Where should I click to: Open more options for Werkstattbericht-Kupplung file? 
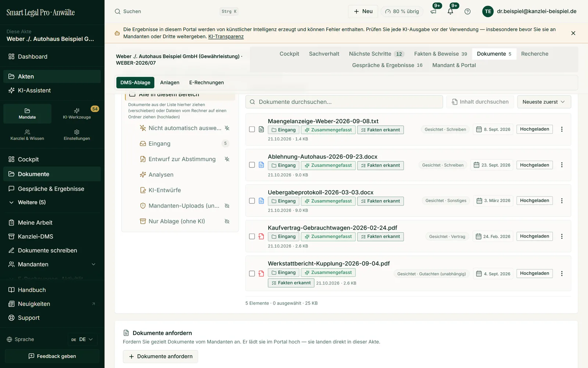click(x=562, y=273)
